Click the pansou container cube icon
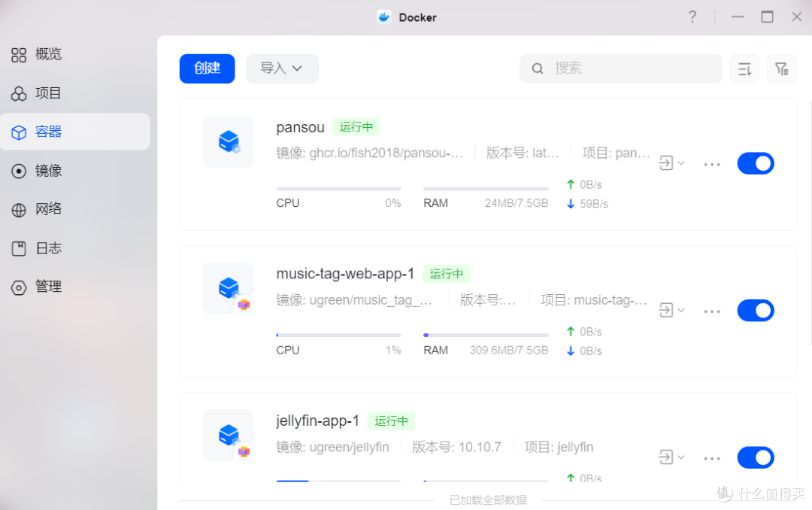812x510 pixels. (229, 141)
